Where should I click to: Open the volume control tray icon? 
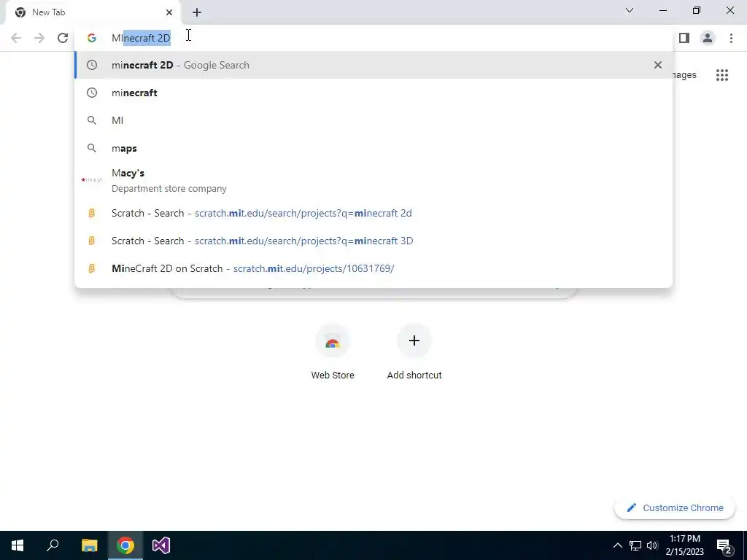point(652,545)
